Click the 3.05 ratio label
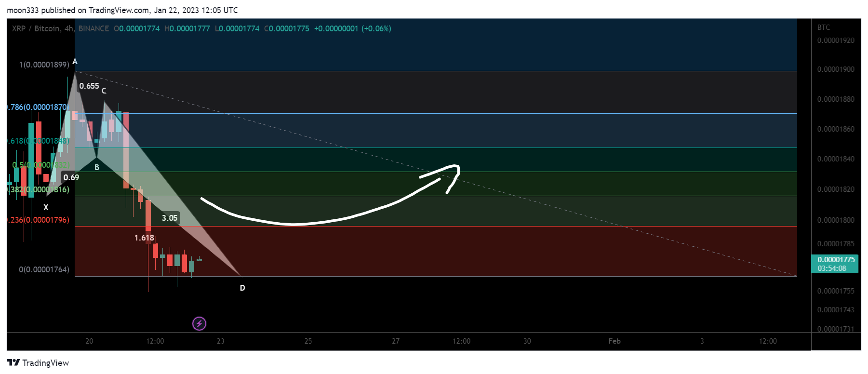The height and width of the screenshot is (374, 868). pos(170,218)
